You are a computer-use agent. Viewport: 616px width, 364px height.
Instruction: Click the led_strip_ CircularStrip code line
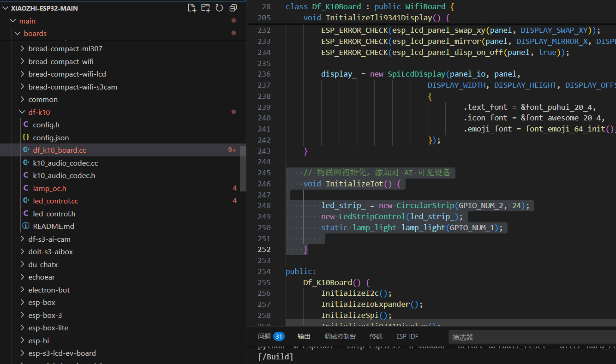click(425, 205)
